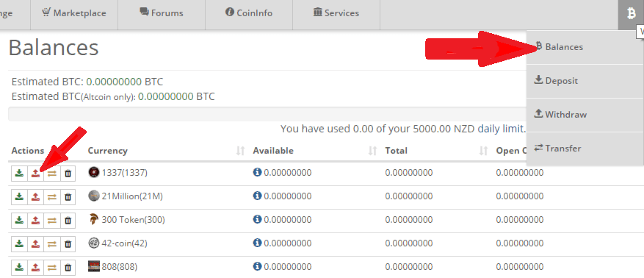
Task: Click transfer icon for 42-coin row
Action: (x=51, y=244)
